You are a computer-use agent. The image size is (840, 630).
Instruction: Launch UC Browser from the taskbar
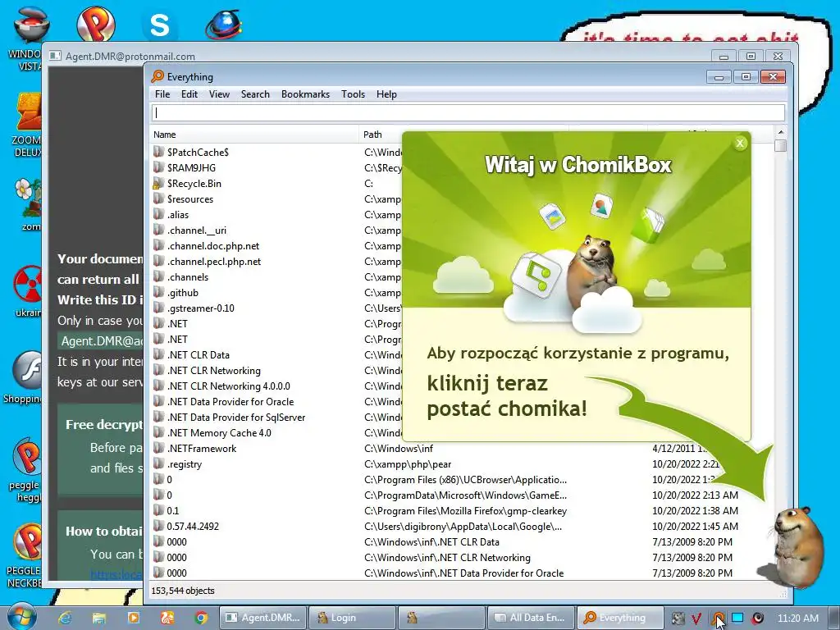click(x=167, y=618)
